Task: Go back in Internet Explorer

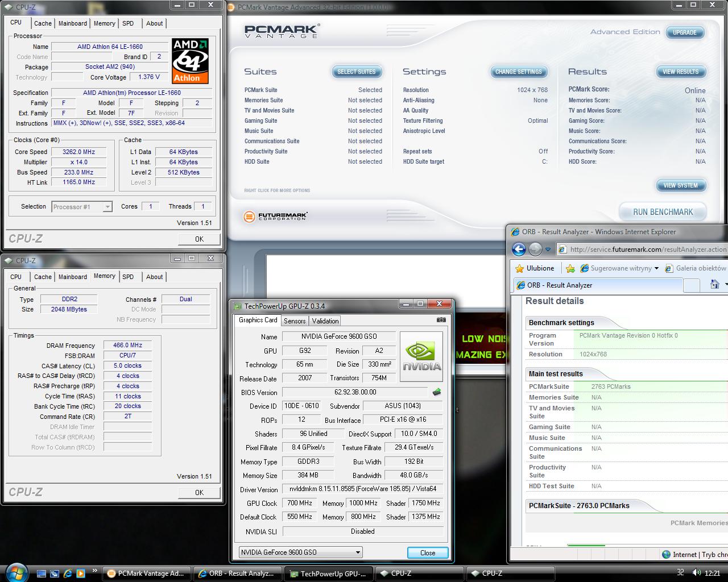Action: [519, 249]
